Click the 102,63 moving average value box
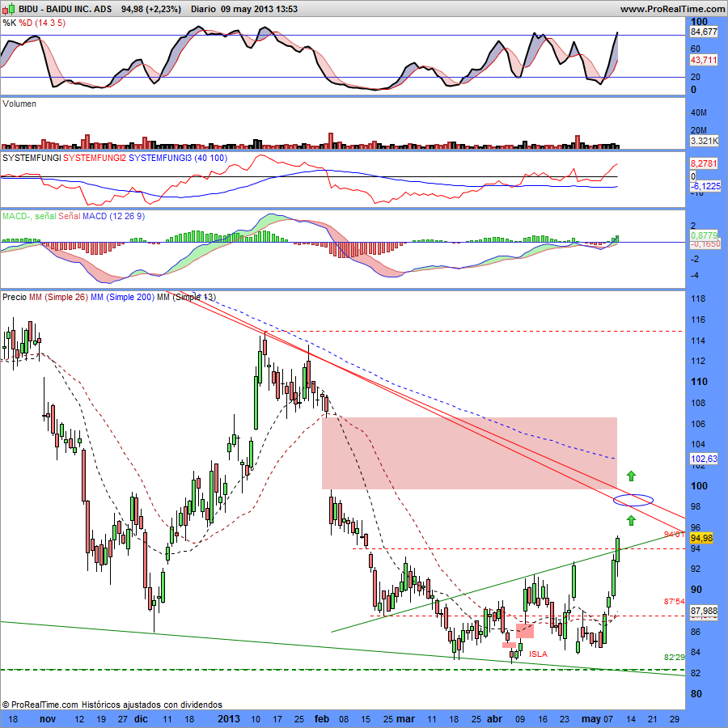The image size is (728, 728). tap(704, 459)
